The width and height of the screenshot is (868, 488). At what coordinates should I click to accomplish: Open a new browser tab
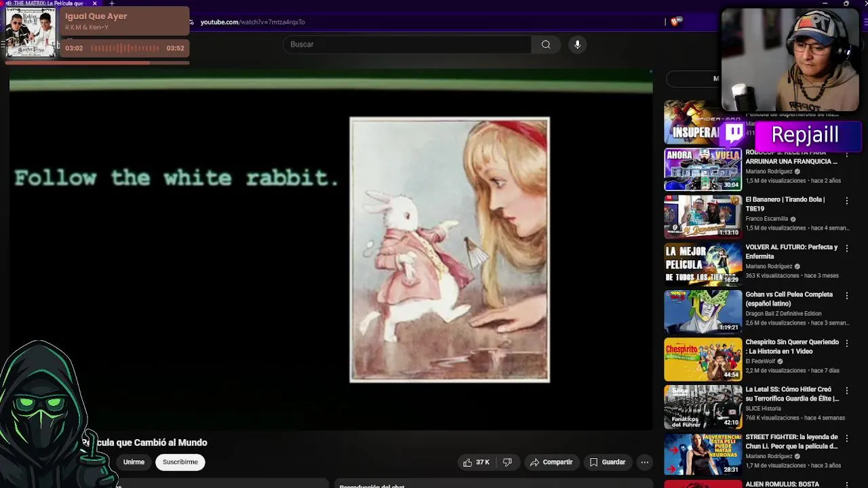point(112,3)
